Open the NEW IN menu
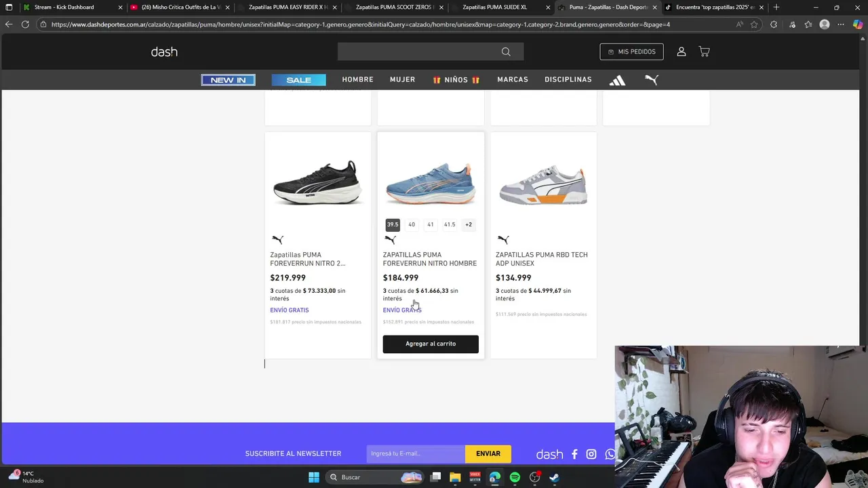 point(228,80)
